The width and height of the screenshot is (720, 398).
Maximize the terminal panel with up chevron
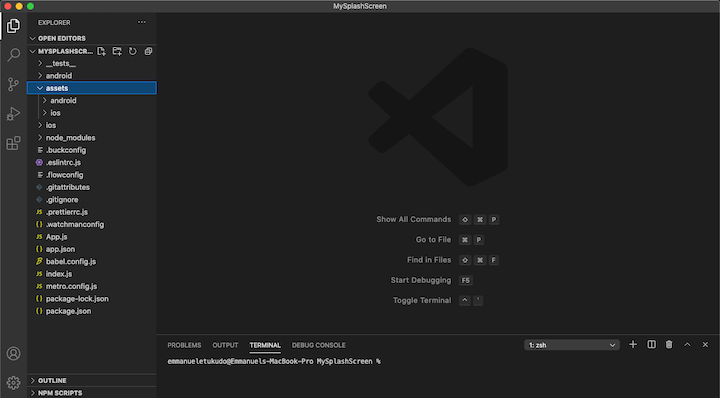coord(687,344)
